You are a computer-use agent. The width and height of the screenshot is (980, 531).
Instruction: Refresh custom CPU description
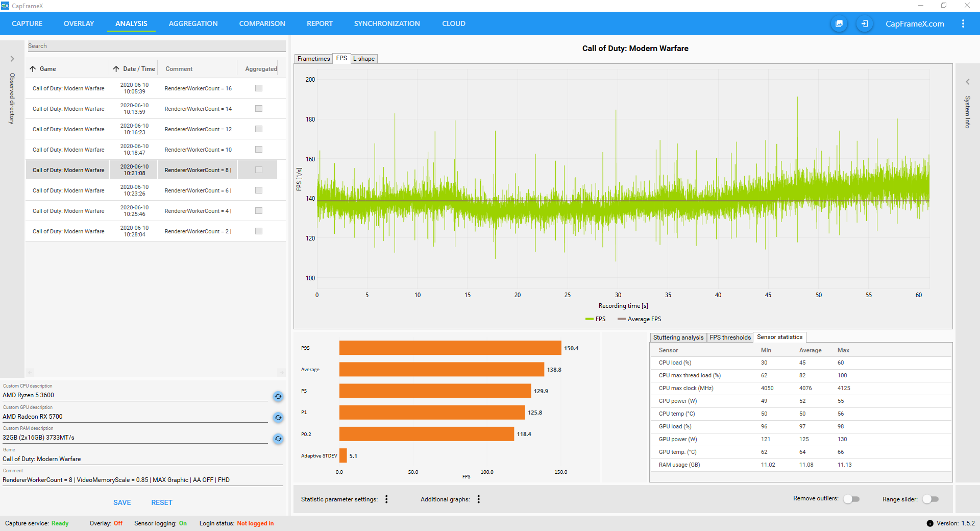click(278, 396)
